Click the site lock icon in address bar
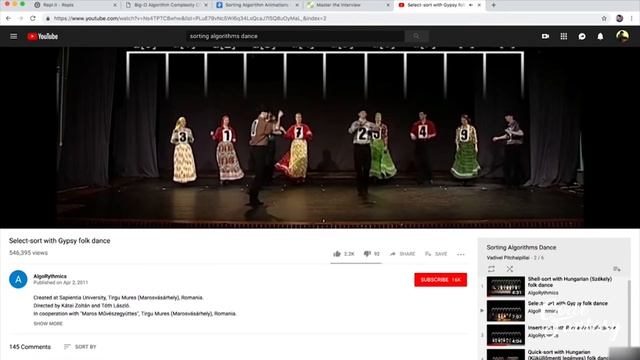The height and width of the screenshot is (360, 640). 48,18
